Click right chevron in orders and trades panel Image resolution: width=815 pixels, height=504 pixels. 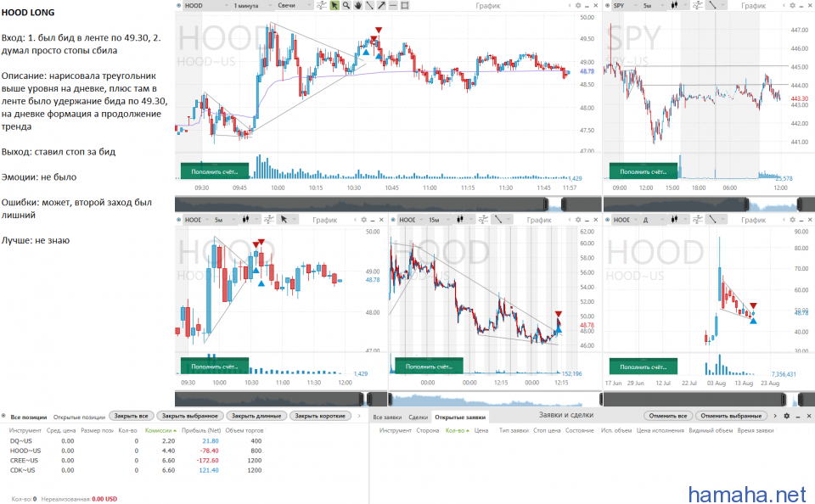[x=775, y=416]
